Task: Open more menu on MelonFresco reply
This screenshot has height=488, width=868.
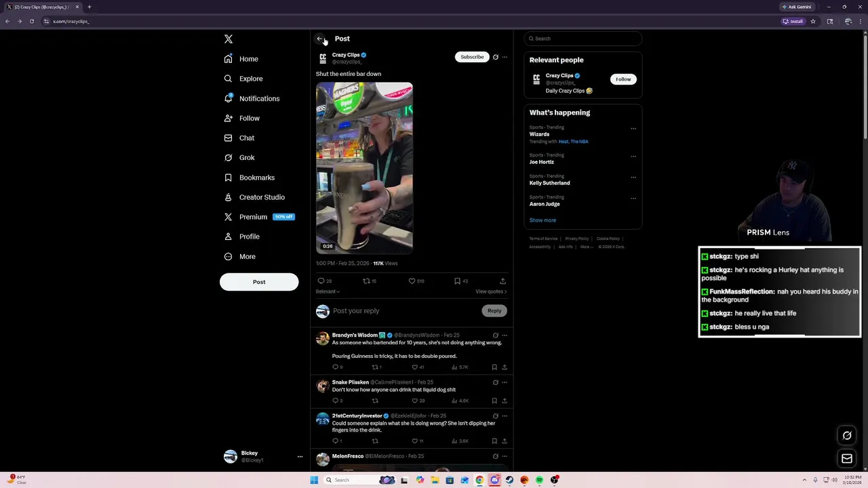Action: coord(505,456)
